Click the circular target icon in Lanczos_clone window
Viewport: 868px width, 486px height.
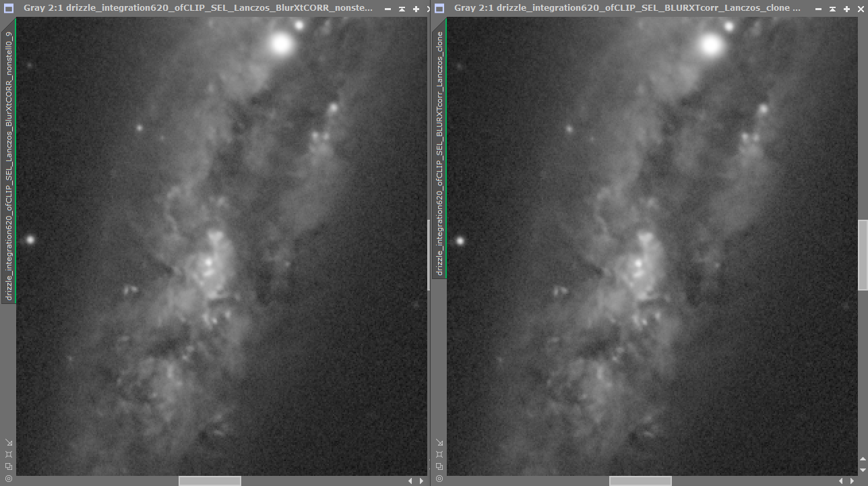[x=439, y=478]
